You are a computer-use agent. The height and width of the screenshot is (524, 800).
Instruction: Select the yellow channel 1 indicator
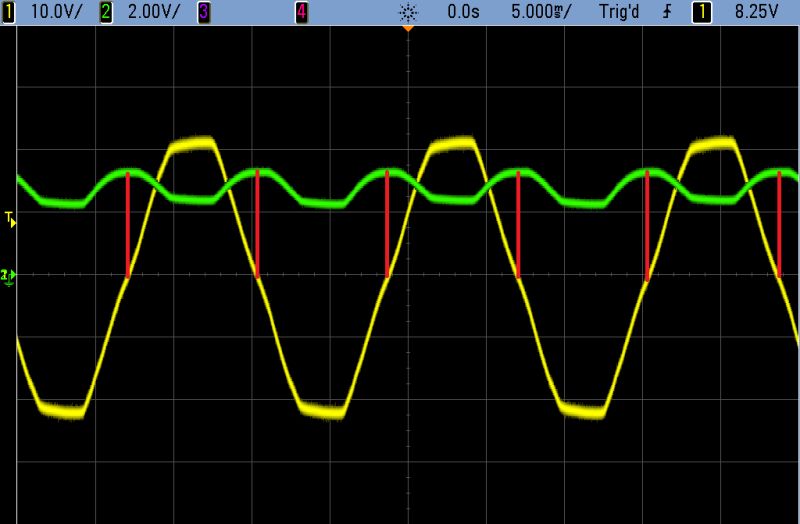(9, 12)
